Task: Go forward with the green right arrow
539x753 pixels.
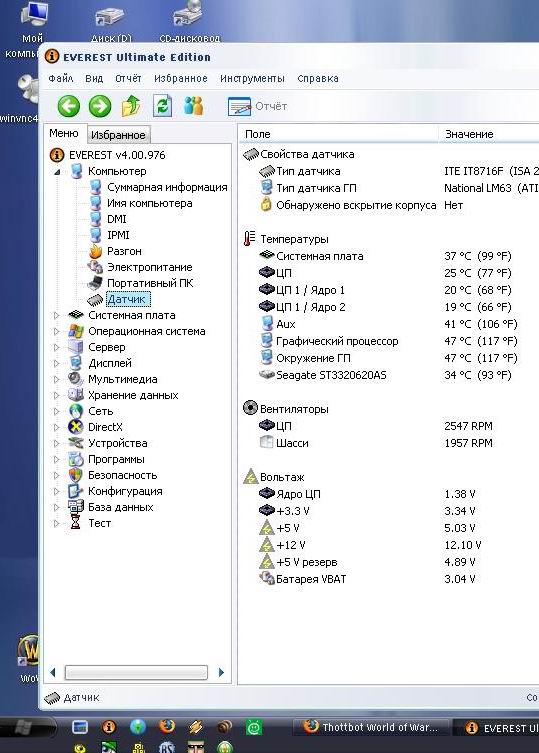Action: (x=100, y=106)
